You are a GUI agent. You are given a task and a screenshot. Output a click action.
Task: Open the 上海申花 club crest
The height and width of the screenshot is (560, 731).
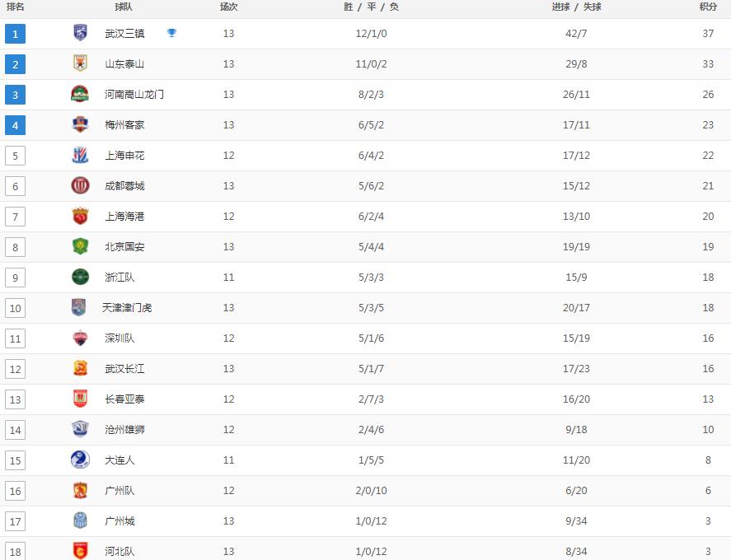pyautogui.click(x=79, y=156)
